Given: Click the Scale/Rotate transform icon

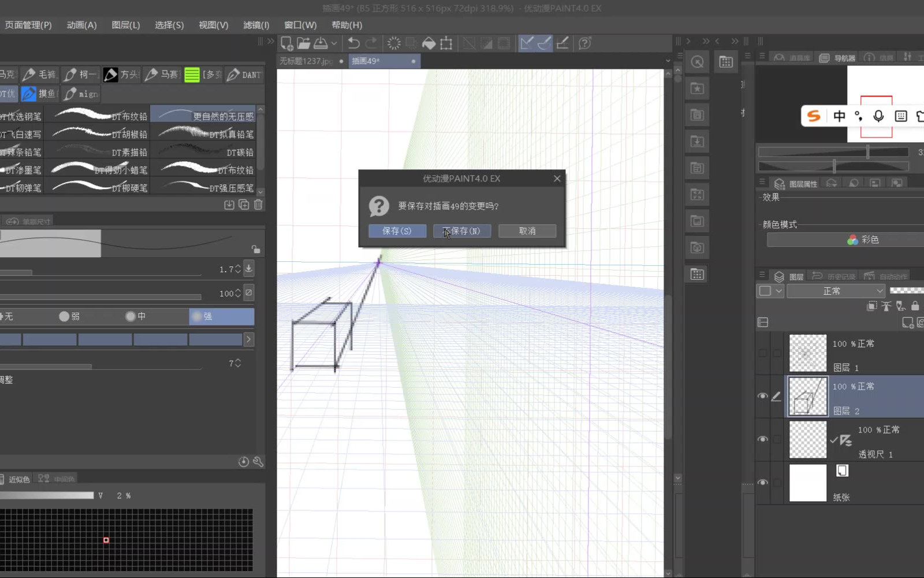Looking at the screenshot, I should pyautogui.click(x=446, y=43).
